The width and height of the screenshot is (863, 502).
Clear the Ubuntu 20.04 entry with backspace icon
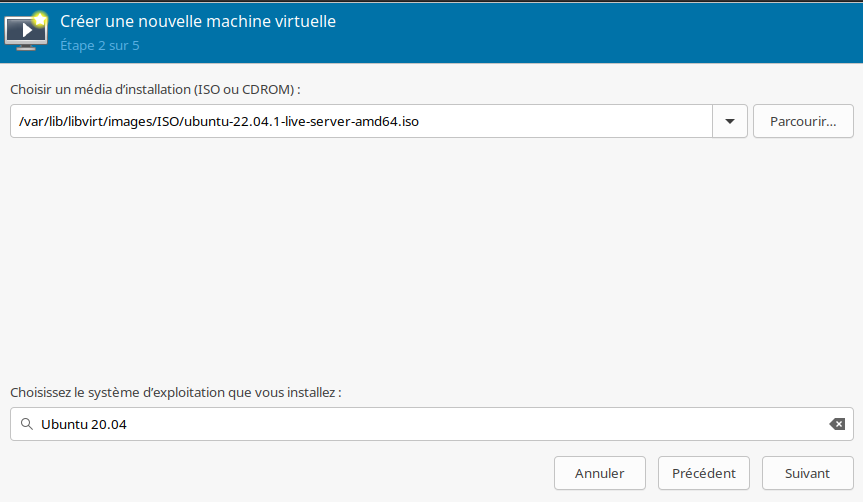coord(837,424)
